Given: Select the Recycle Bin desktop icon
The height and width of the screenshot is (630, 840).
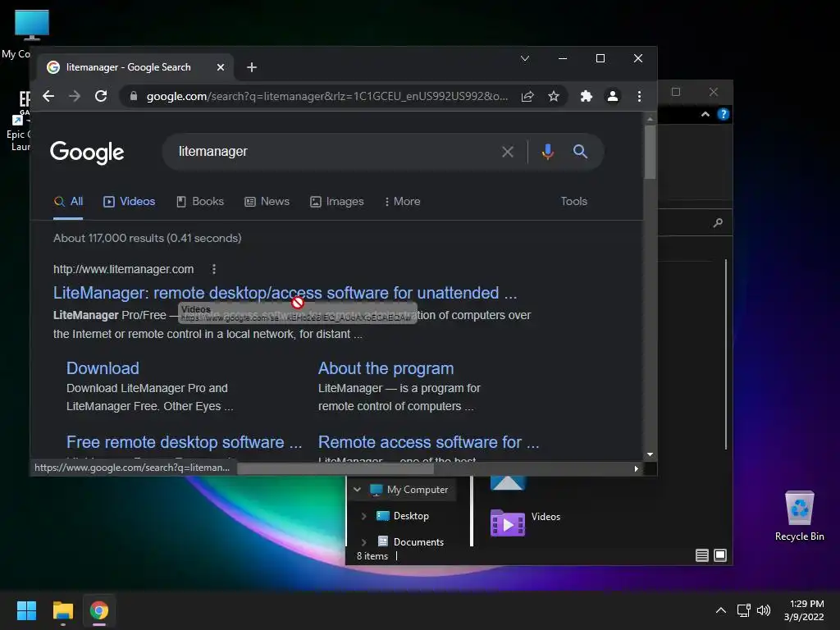Looking at the screenshot, I should (799, 516).
